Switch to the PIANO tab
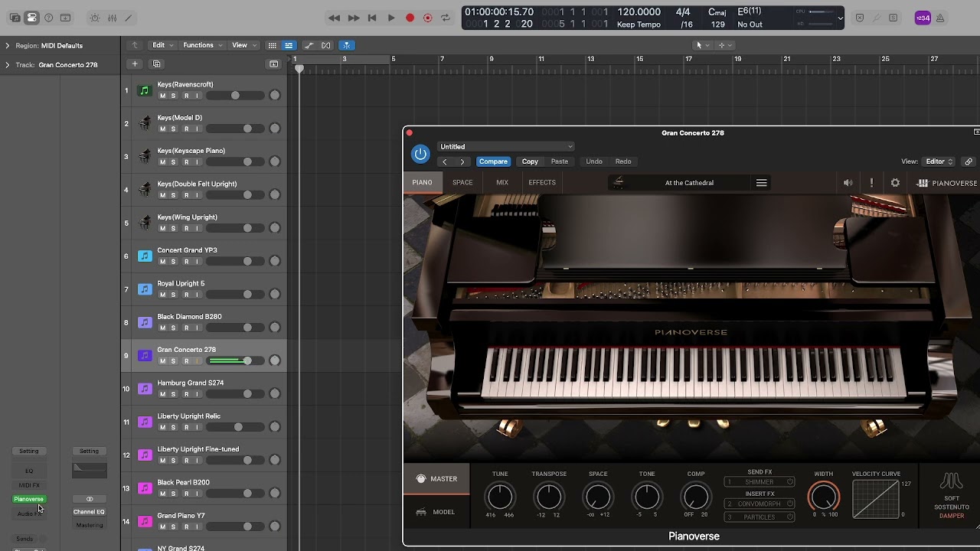The height and width of the screenshot is (551, 980). (x=422, y=183)
